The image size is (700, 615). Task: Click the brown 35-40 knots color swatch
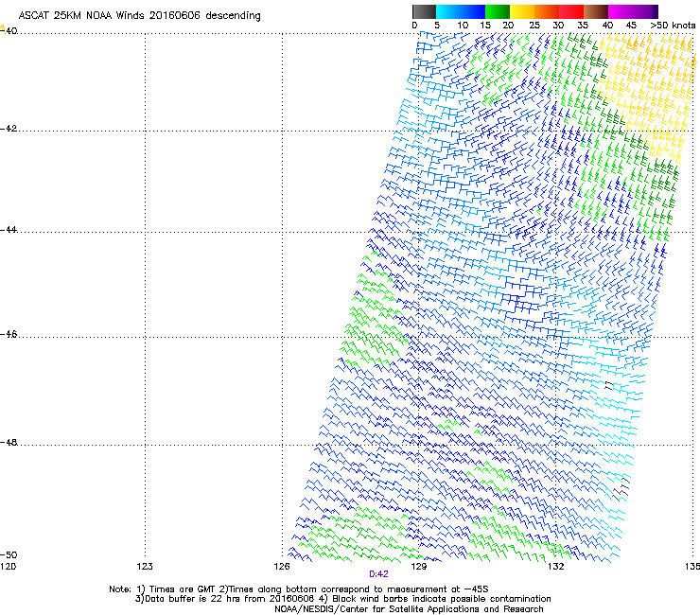coord(596,11)
